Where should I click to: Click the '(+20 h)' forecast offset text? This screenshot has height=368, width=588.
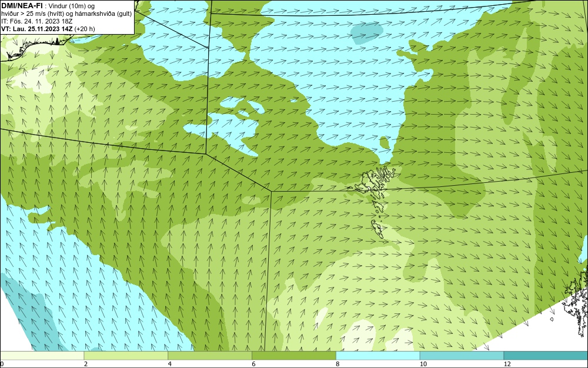(85, 29)
